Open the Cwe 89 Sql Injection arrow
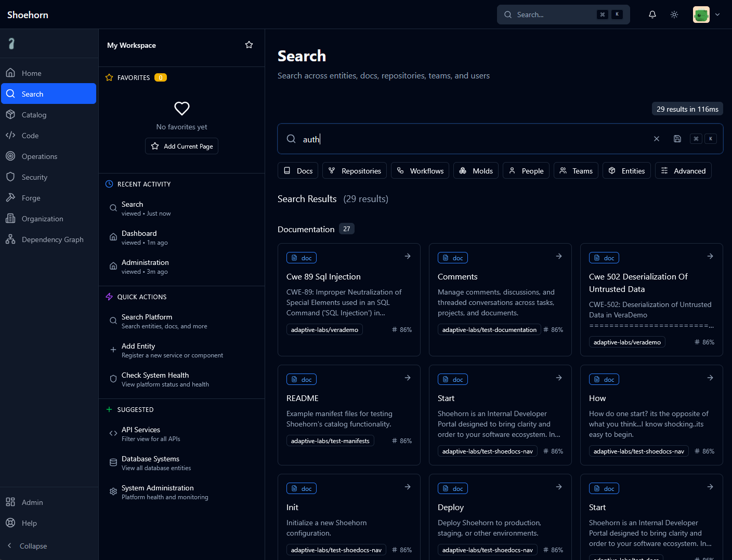The image size is (732, 560). pyautogui.click(x=408, y=256)
